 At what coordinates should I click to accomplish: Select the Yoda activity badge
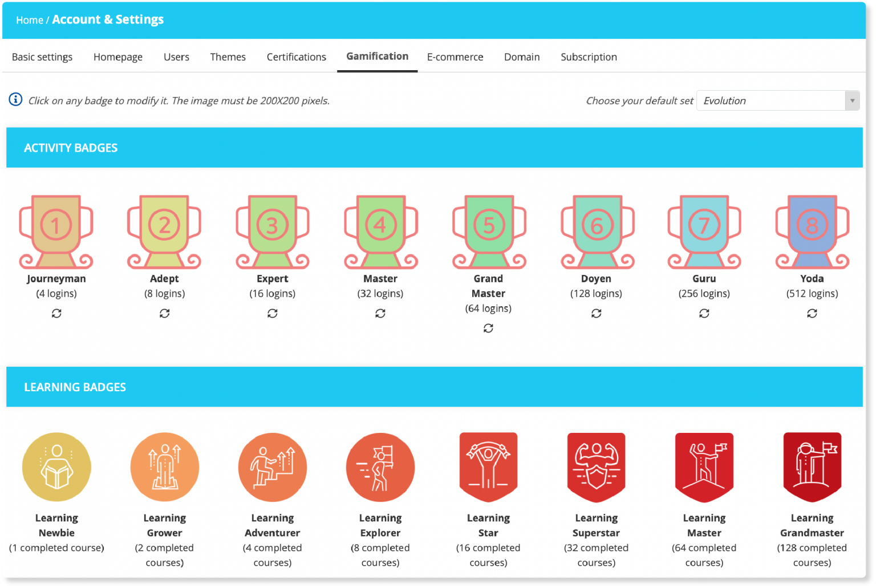click(812, 231)
